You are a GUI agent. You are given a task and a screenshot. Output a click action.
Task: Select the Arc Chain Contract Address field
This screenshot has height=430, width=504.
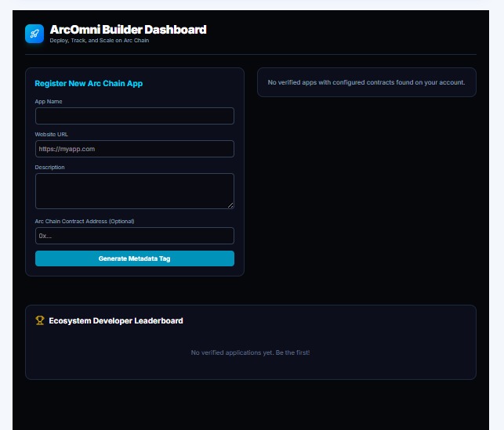[x=135, y=236]
